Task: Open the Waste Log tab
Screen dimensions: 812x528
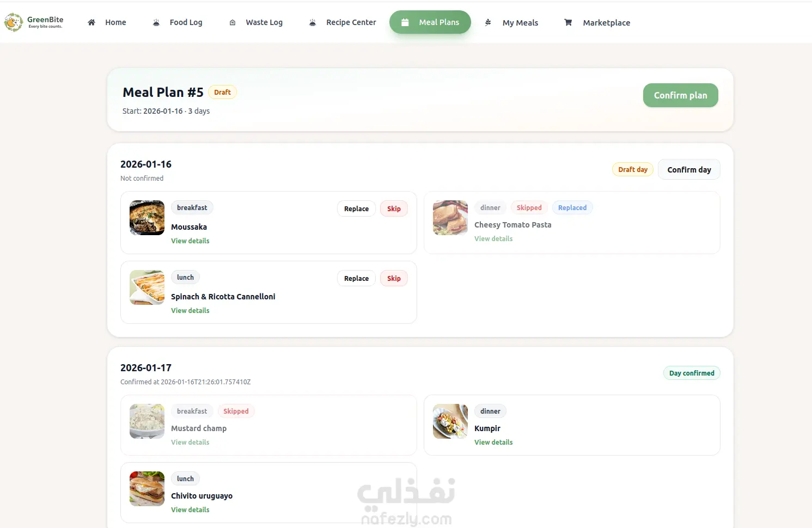Action: [256, 22]
